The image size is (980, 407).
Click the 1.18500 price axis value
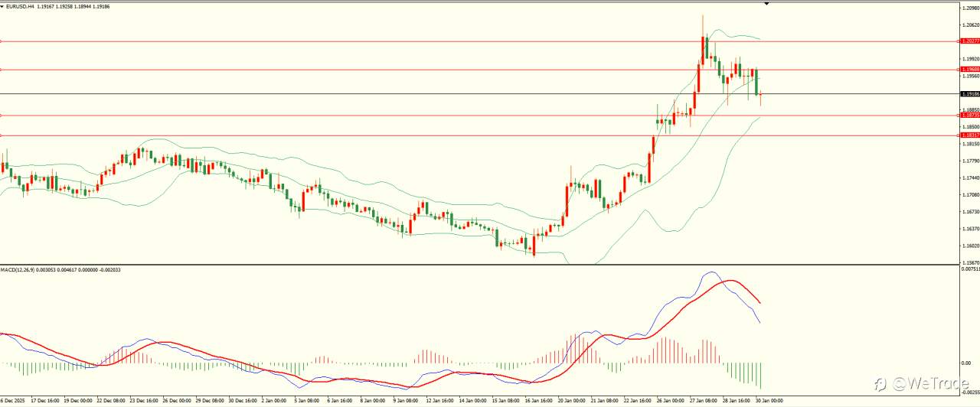tap(969, 127)
